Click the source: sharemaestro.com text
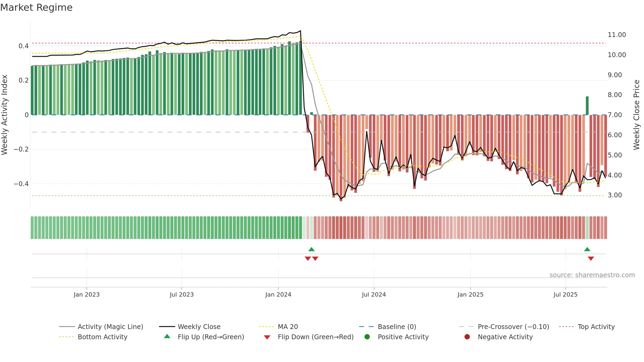 coord(592,275)
